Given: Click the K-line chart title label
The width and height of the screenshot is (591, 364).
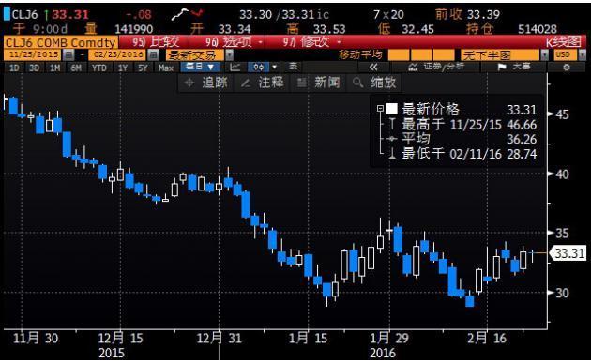Looking at the screenshot, I should [563, 42].
